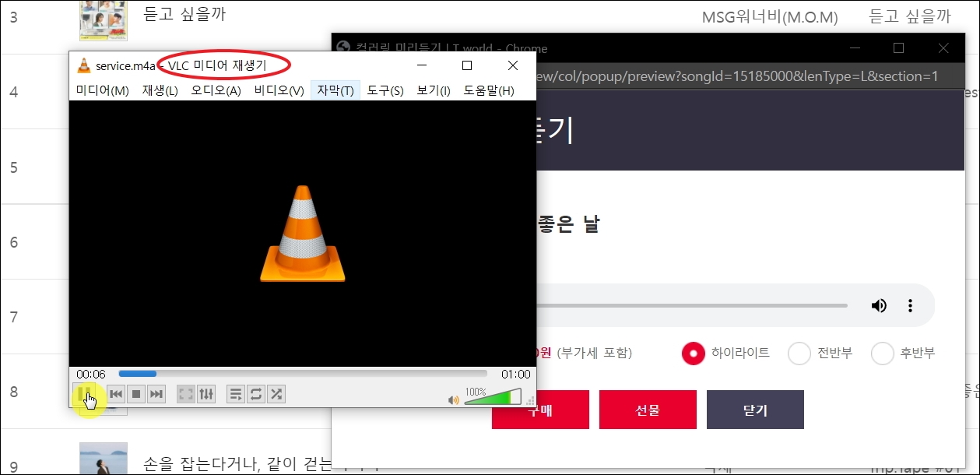
Task: Click the VLC cone icon in title bar
Action: coord(84,65)
